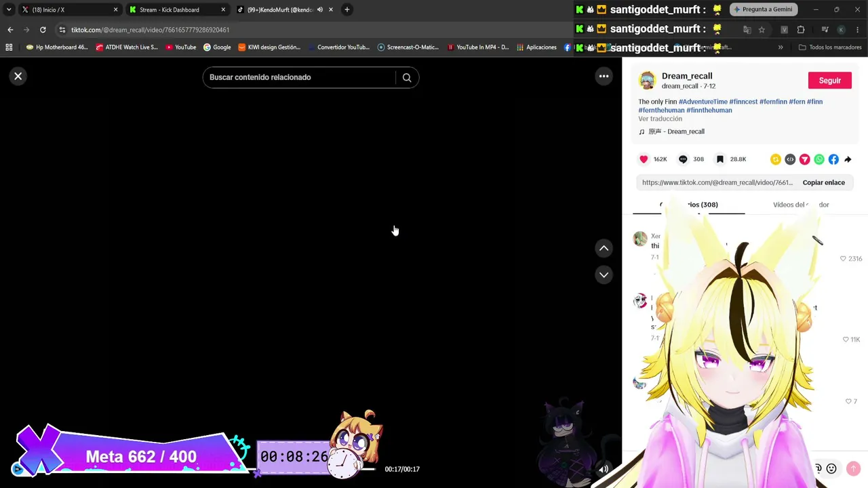Follow Dream_recall with Seguir button
This screenshot has height=488, width=868.
[x=829, y=81]
